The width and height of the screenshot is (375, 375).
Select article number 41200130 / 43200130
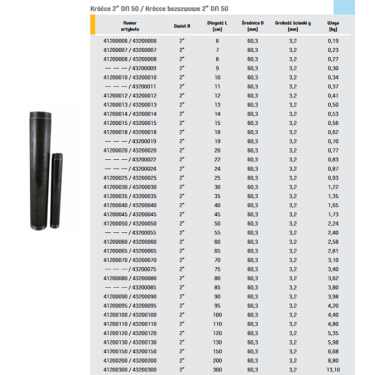click(130, 342)
